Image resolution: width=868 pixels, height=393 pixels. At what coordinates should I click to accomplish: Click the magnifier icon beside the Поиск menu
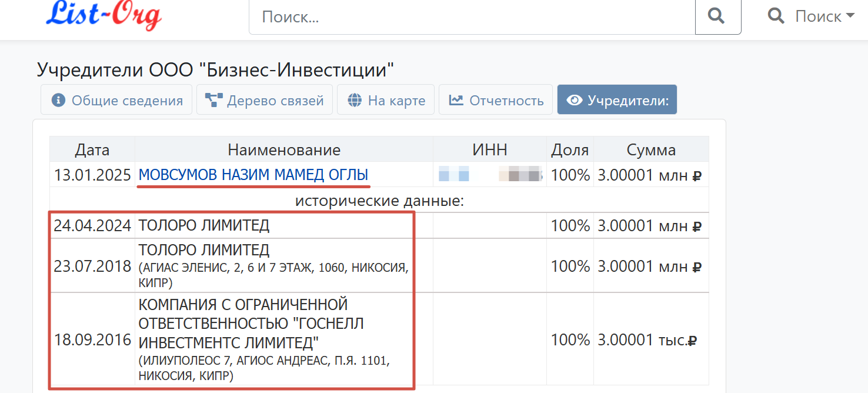coord(776,16)
